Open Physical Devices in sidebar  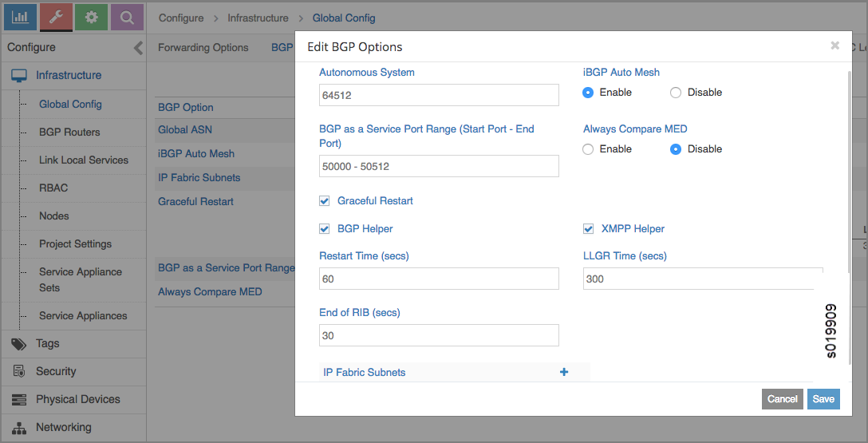[x=77, y=399]
